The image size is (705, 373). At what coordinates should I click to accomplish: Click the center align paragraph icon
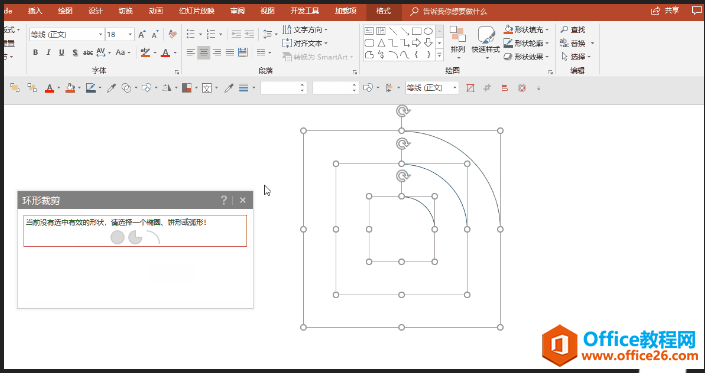click(x=204, y=53)
